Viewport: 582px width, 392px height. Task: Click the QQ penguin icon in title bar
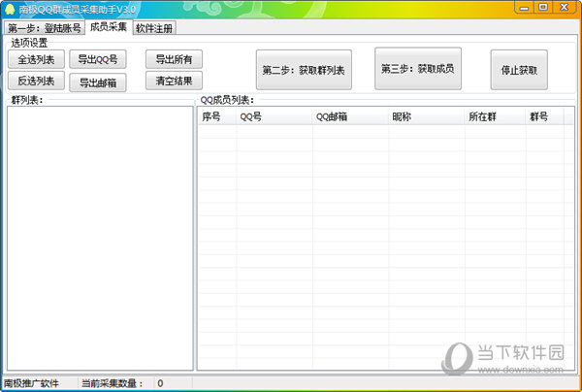10,9
